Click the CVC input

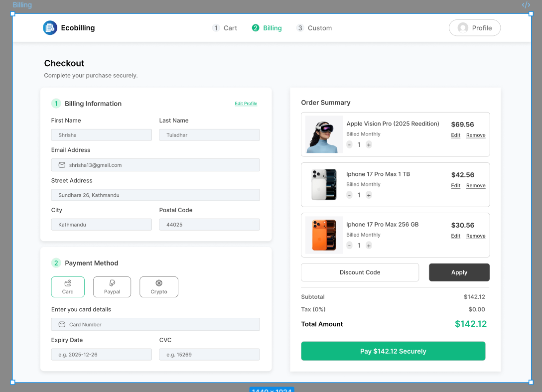[x=209, y=355]
